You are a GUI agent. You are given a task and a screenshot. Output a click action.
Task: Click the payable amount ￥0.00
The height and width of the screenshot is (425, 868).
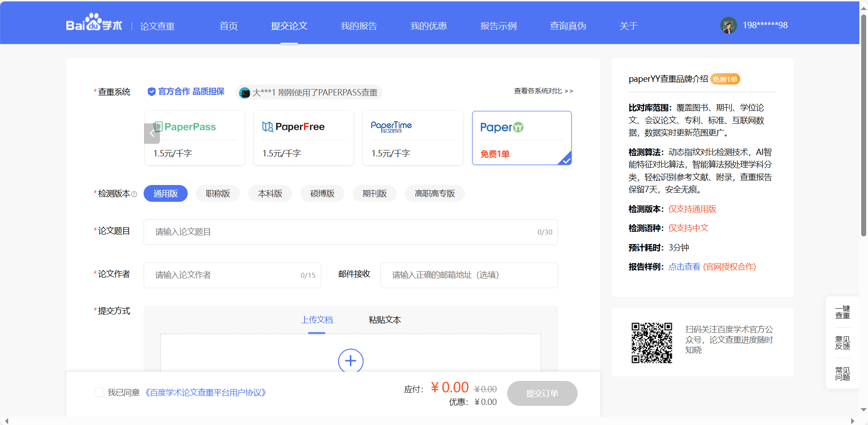coord(449,387)
